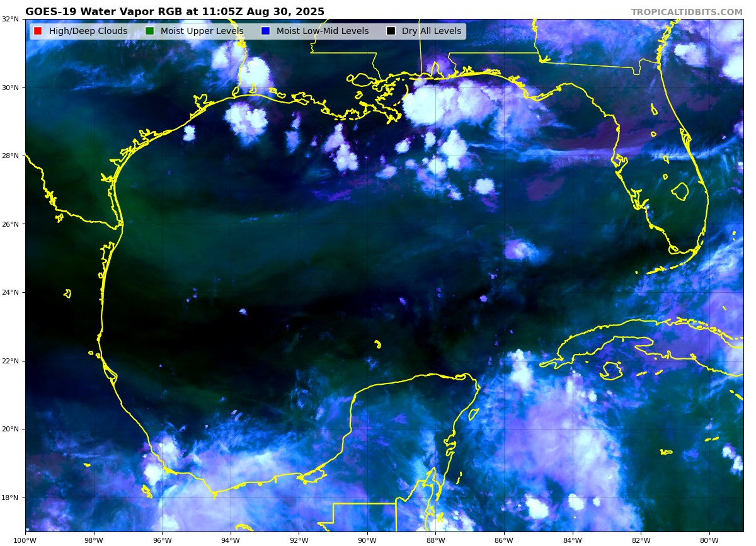
Task: Click the 88°W longitude axis label
Action: tap(435, 540)
